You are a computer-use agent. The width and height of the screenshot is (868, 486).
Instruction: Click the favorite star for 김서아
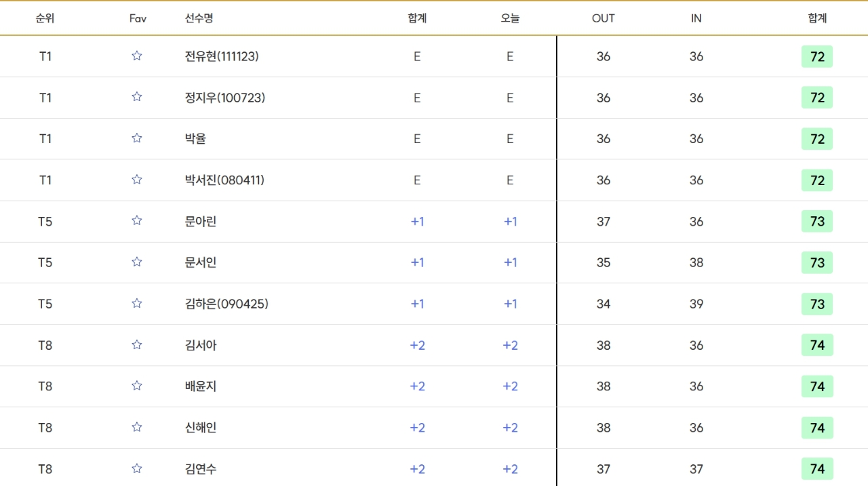[137, 345]
